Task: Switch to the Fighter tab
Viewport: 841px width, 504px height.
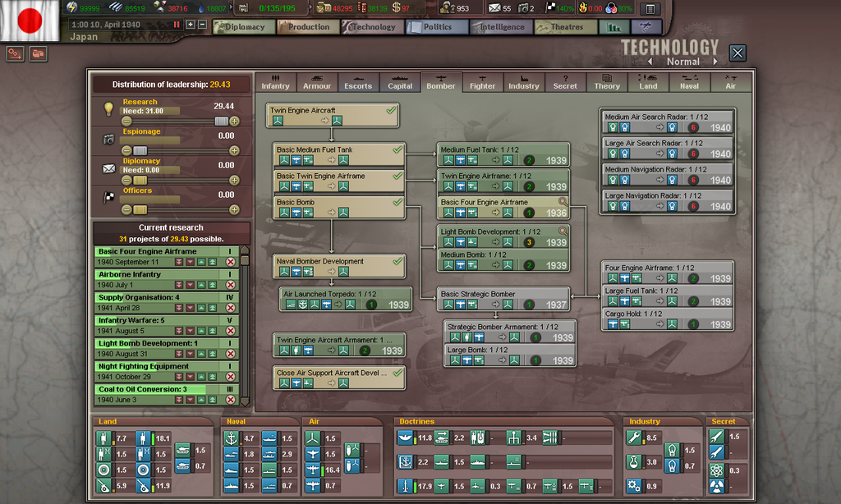Action: (x=483, y=83)
